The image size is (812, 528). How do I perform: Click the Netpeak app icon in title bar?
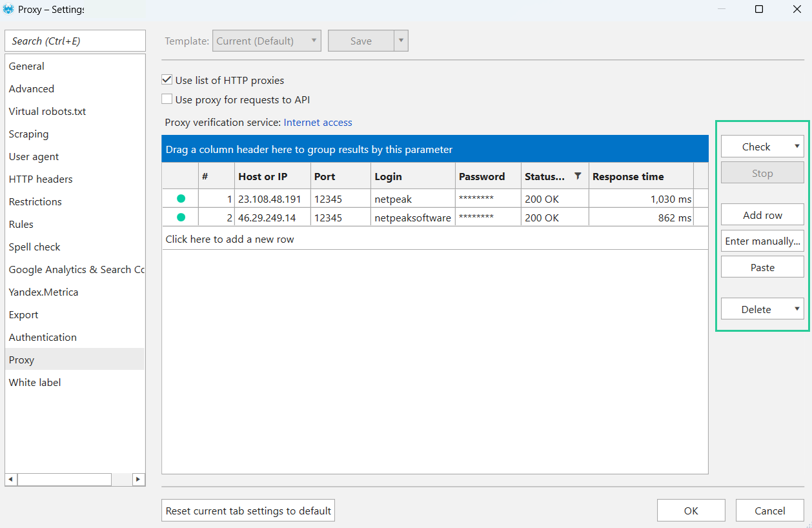[x=8, y=10]
